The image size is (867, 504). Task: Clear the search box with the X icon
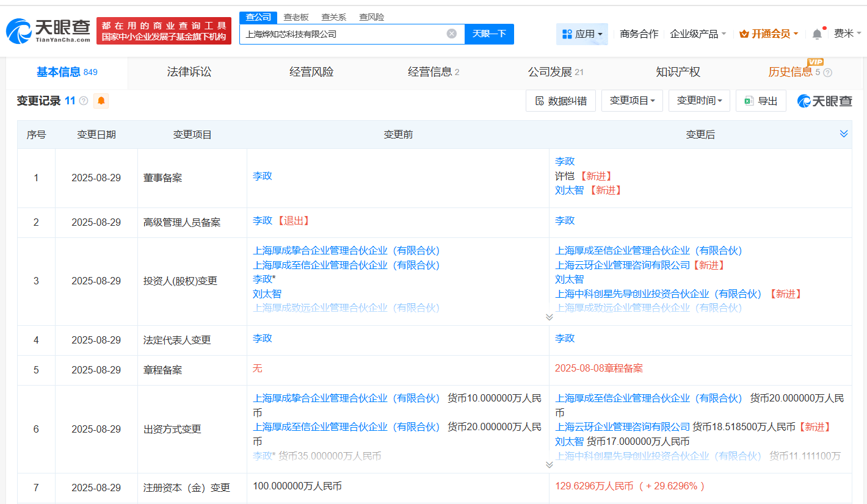(x=451, y=34)
